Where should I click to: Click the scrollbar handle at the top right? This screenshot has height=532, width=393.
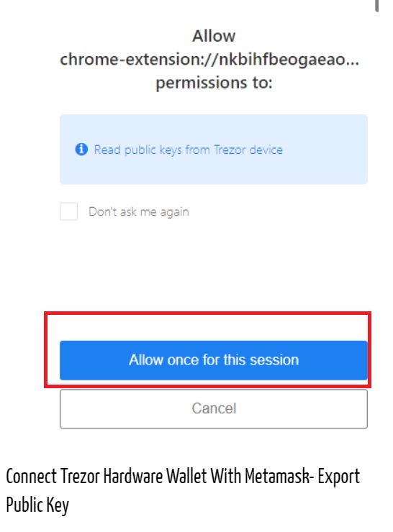(376, 6)
